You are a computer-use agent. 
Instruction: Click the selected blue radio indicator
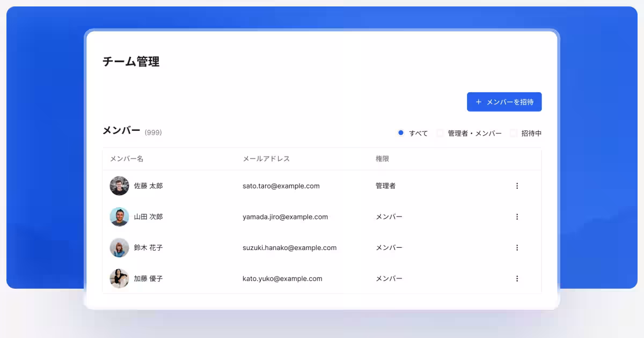click(400, 132)
